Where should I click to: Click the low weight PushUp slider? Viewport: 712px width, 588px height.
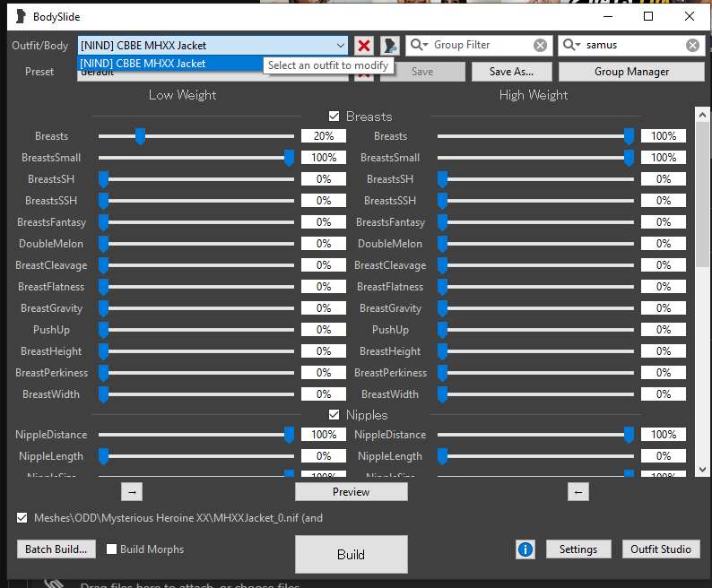pos(196,330)
